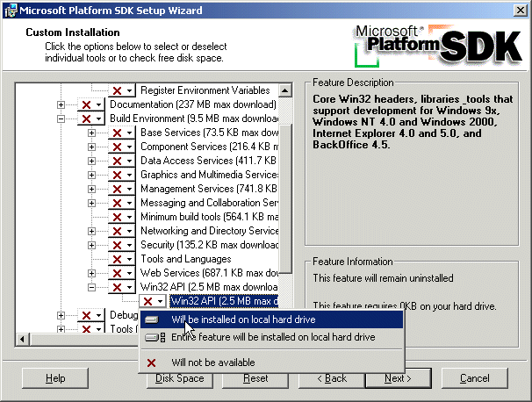
Task: Click the Help button
Action: 55,378
